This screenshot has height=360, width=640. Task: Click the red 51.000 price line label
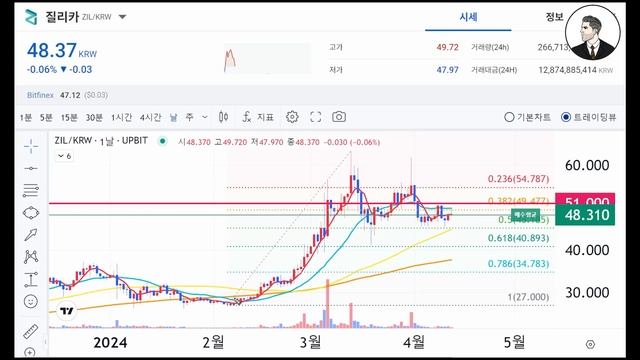(585, 199)
